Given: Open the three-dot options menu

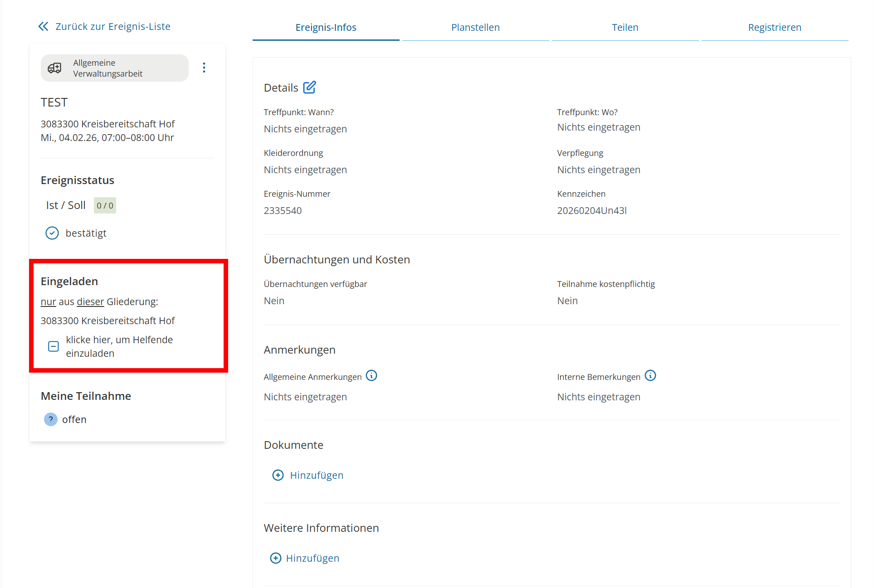Looking at the screenshot, I should tap(204, 68).
